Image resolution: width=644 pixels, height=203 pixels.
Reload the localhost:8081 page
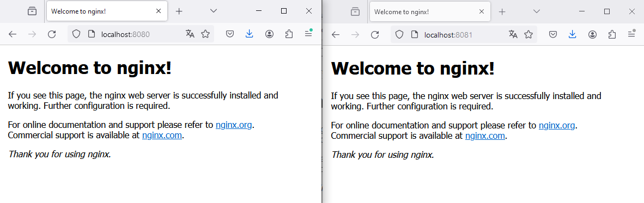coord(374,34)
